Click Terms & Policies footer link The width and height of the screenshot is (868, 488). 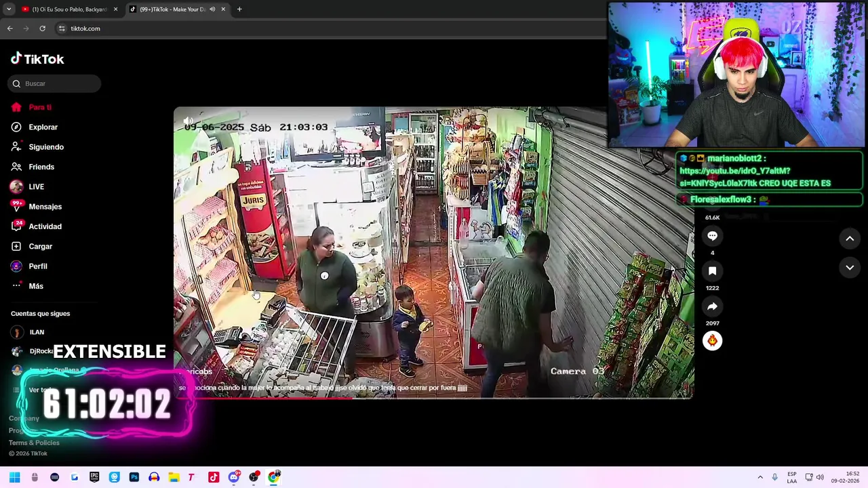click(x=34, y=443)
